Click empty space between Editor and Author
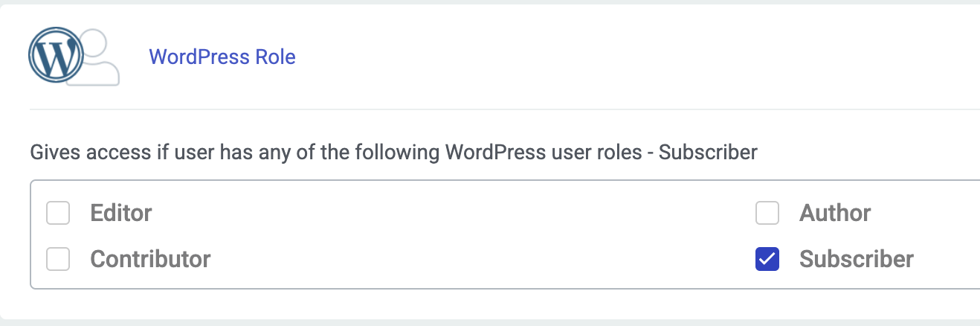 pyautogui.click(x=446, y=214)
